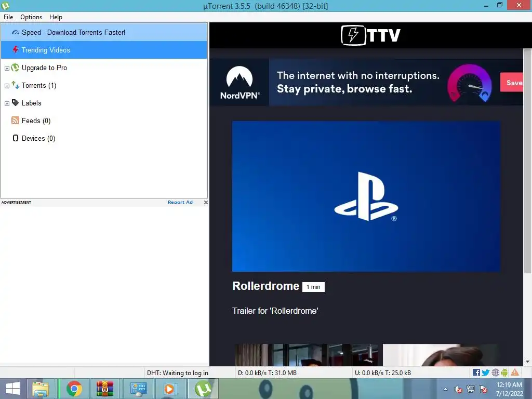Click the uTorrent logo in title bar
Image resolution: width=532 pixels, height=399 pixels.
click(x=5, y=5)
